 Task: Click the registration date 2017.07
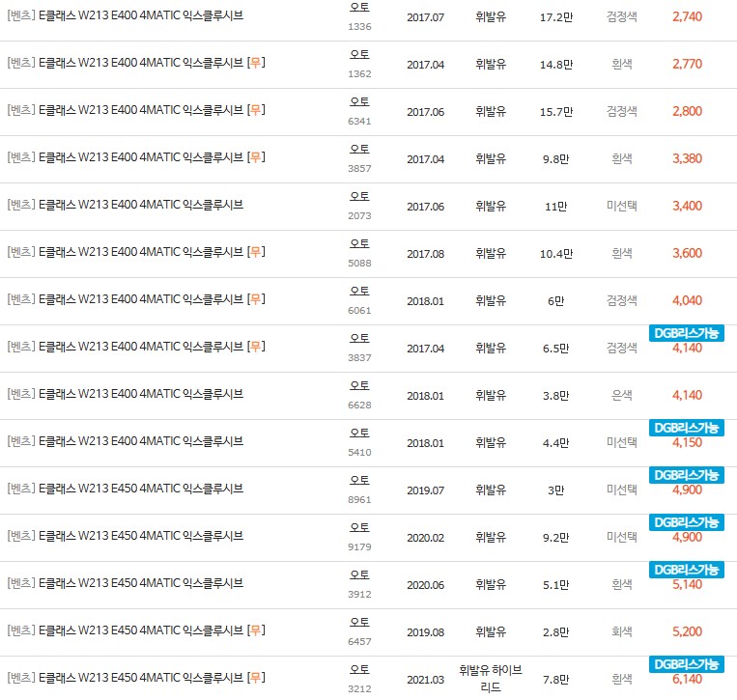tap(425, 17)
